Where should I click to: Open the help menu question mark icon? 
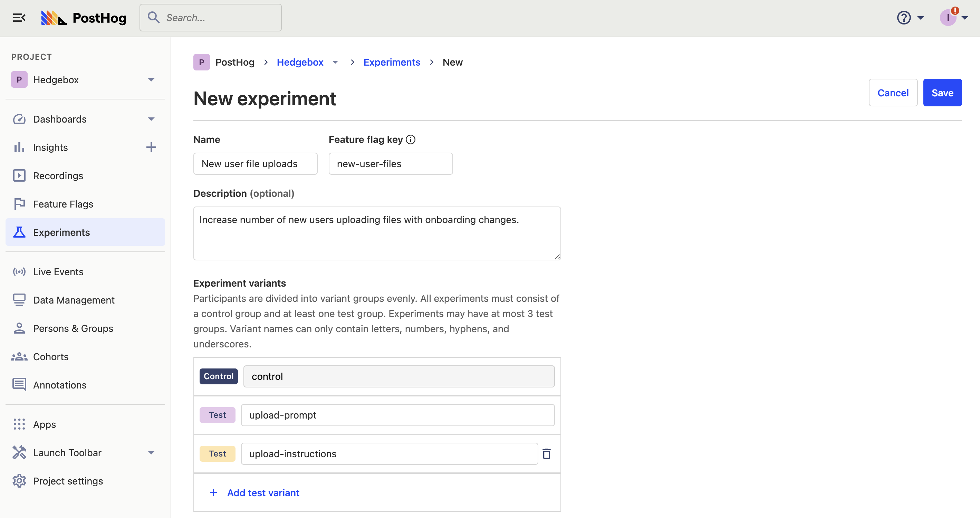(904, 18)
